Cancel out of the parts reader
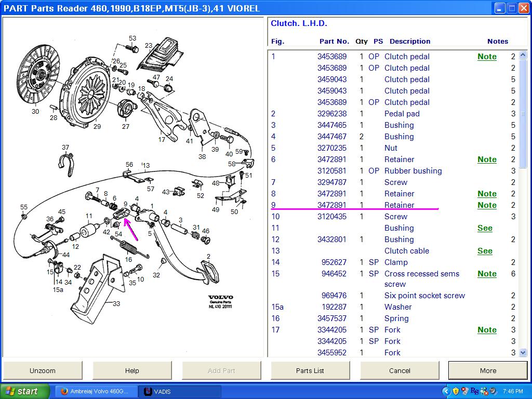 tap(400, 370)
